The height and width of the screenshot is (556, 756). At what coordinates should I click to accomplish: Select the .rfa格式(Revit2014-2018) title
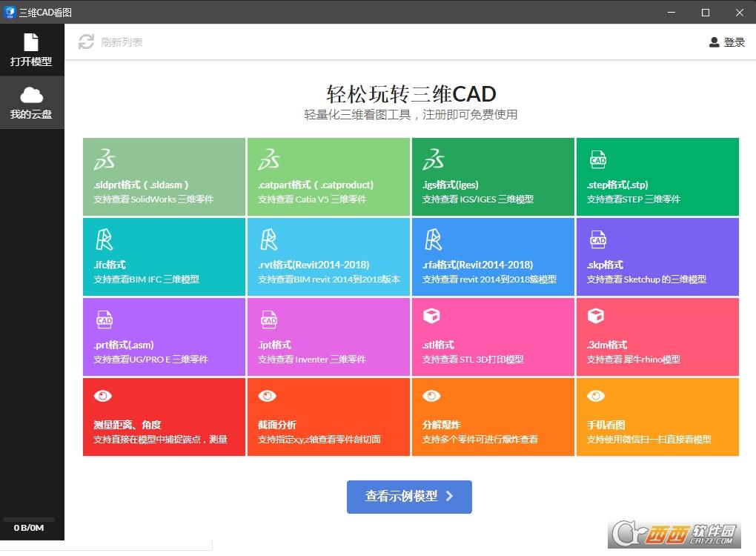point(478,265)
